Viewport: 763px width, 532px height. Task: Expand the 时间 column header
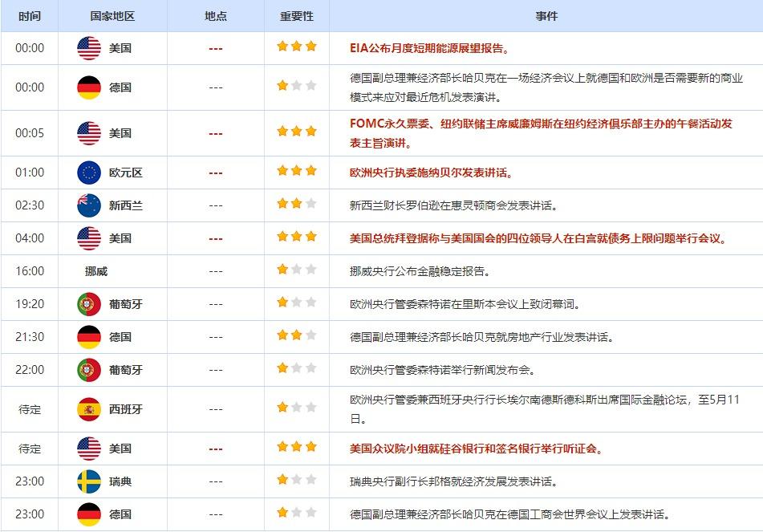point(30,16)
